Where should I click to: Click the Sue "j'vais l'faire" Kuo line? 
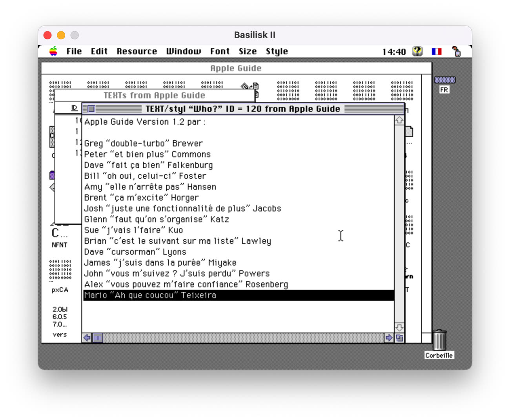(133, 230)
